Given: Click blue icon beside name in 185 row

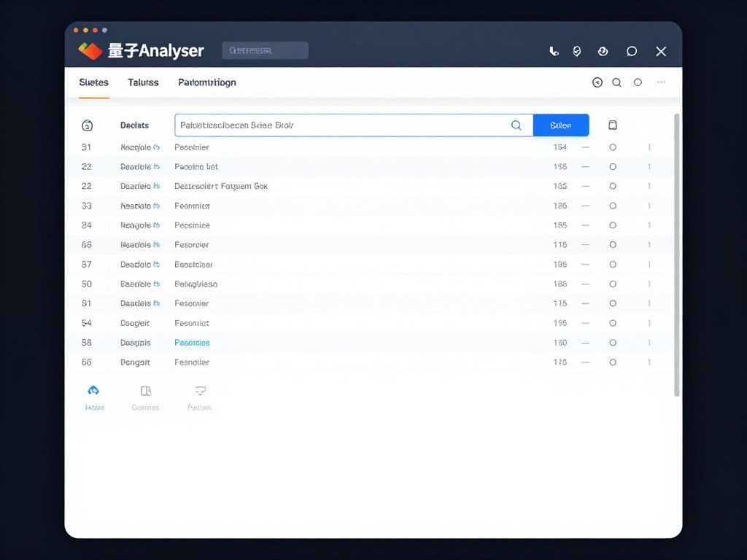Looking at the screenshot, I should [x=157, y=186].
